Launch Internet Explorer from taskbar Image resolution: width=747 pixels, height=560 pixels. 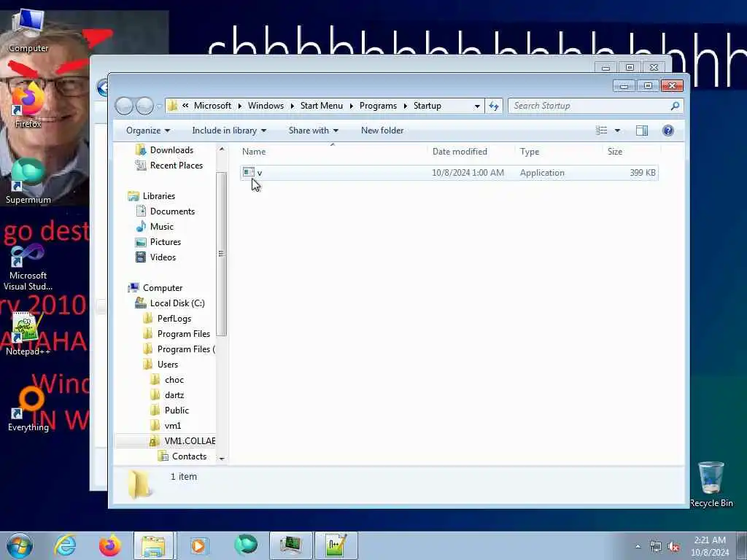[x=65, y=545]
